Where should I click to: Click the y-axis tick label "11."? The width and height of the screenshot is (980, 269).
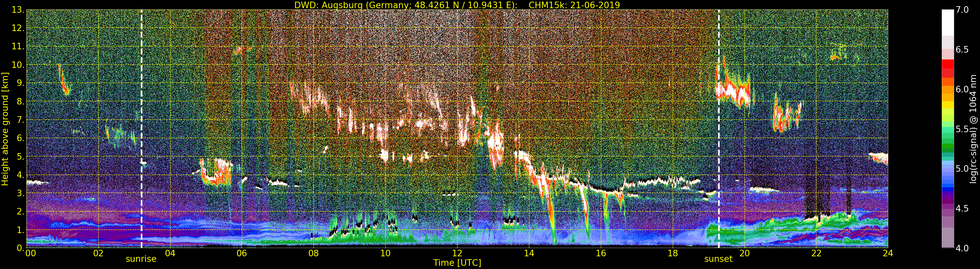18,47
